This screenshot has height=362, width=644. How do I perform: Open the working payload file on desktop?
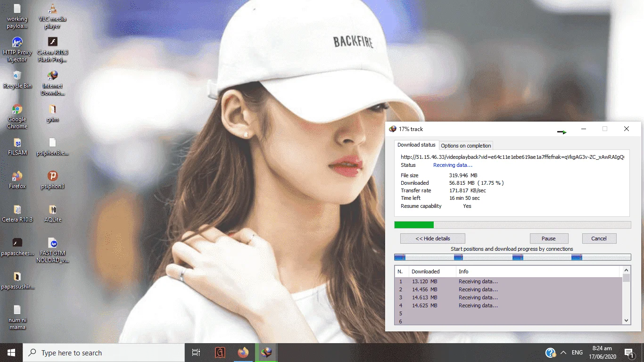pyautogui.click(x=17, y=16)
